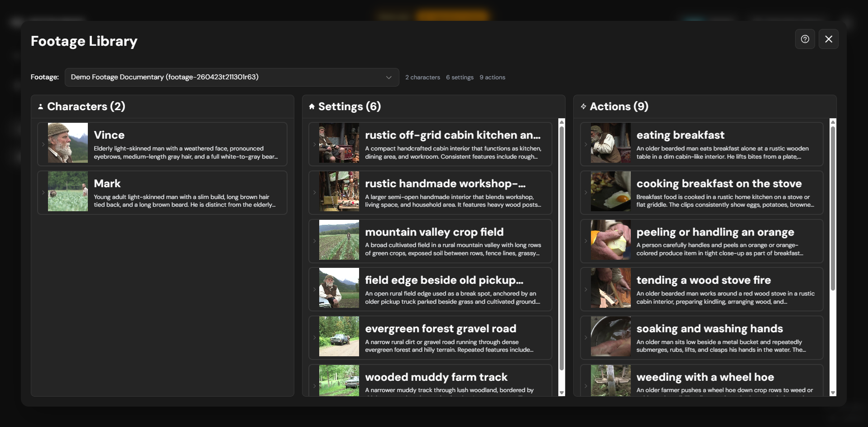Expand the cooking breakfast on the stove chevron
Viewport: 868px width, 427px height.
(585, 193)
